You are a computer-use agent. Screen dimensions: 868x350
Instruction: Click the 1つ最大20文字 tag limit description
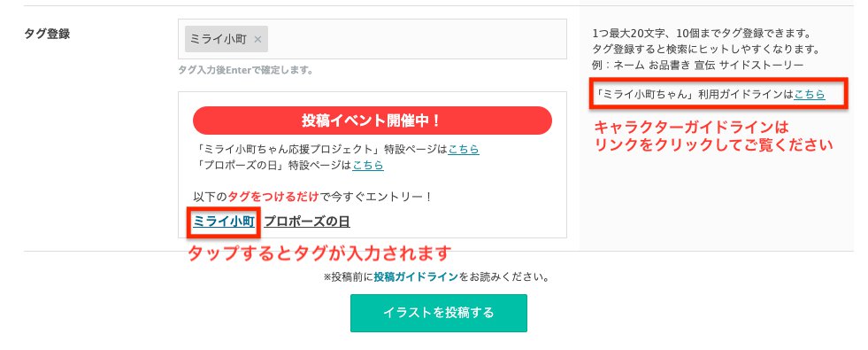(702, 34)
